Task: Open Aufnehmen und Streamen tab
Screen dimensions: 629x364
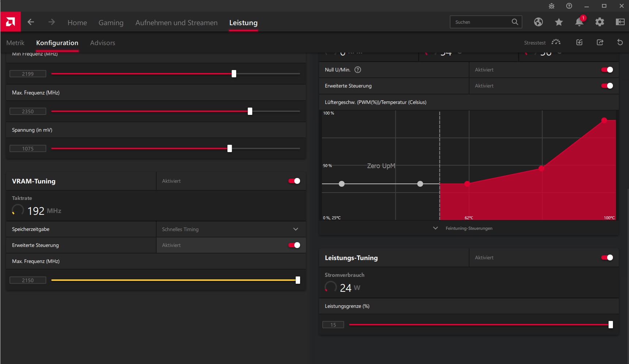Action: coord(176,23)
